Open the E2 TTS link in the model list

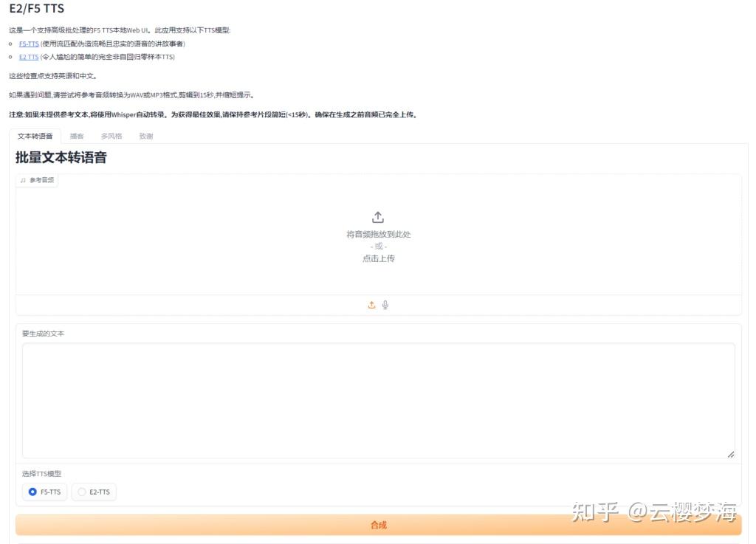pos(28,57)
